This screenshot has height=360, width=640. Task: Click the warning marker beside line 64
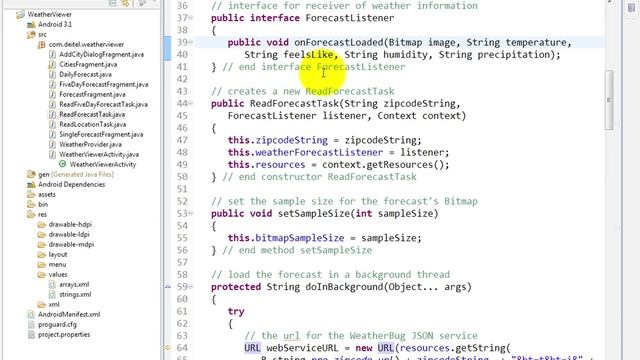coord(167,348)
